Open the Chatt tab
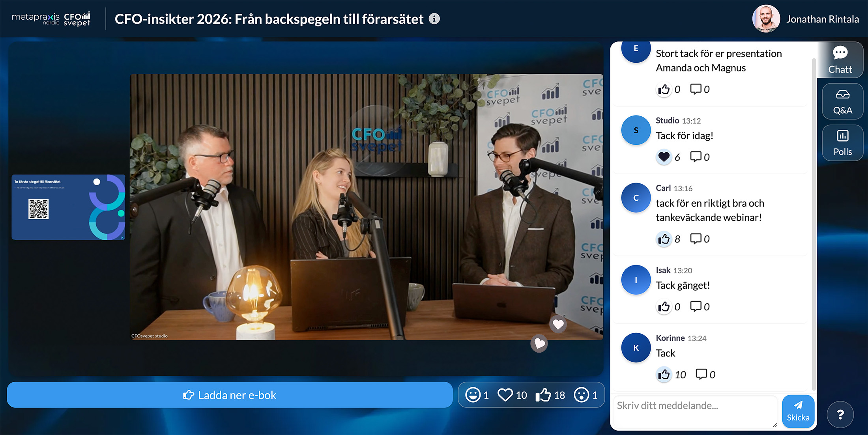Viewport: 868px width, 435px height. (840, 60)
